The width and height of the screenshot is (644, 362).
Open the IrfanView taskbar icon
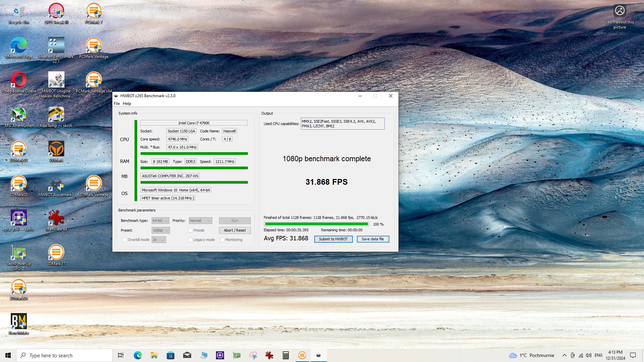pyautogui.click(x=269, y=355)
